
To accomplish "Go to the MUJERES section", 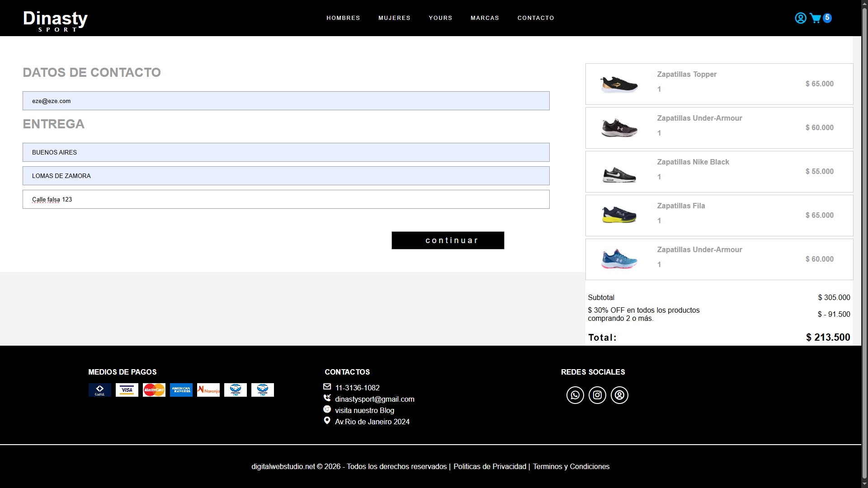I will tap(394, 18).
